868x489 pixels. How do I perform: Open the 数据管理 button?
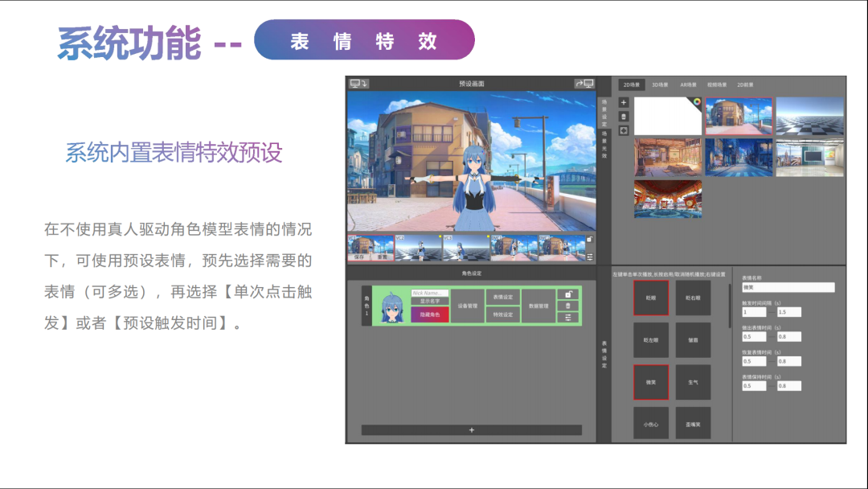coord(538,306)
